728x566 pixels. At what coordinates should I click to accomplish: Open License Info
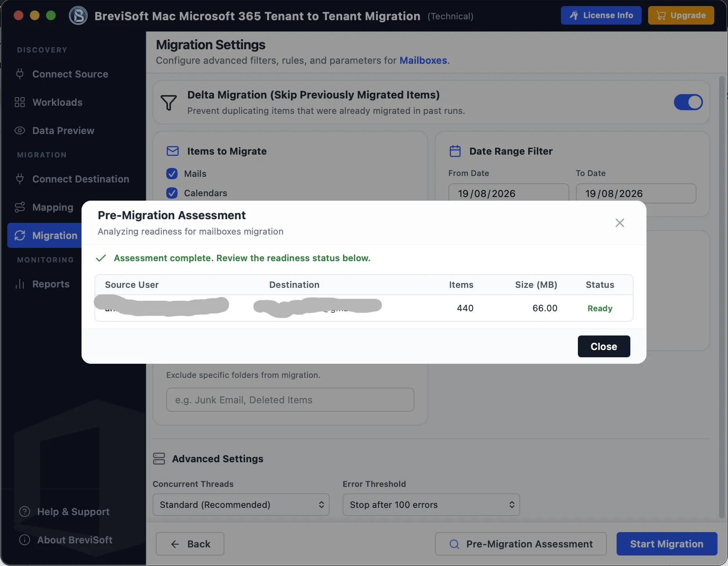pos(601,15)
